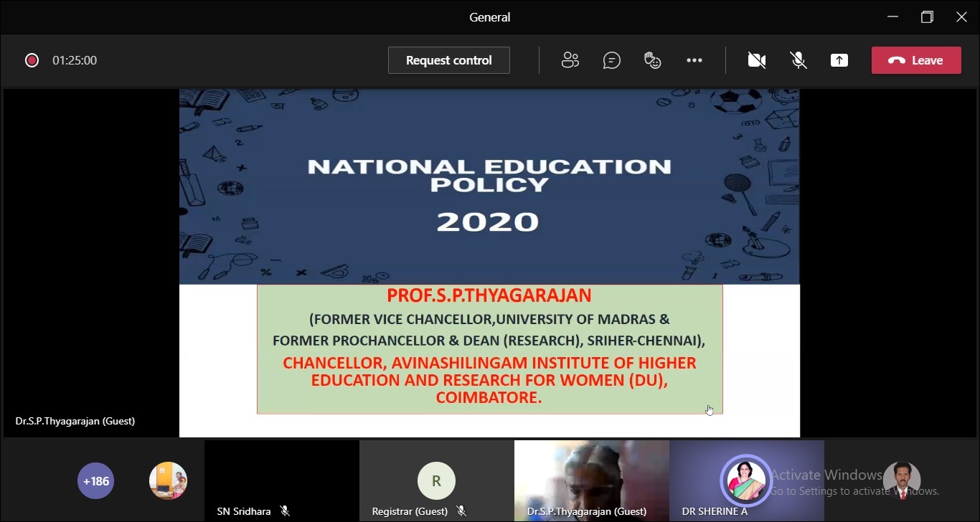Click the shared presentation slide

489,262
